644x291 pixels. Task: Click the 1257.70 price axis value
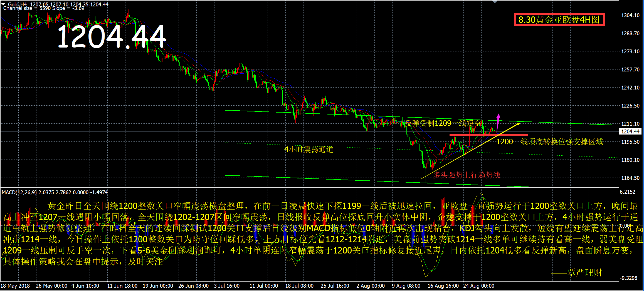630,70
